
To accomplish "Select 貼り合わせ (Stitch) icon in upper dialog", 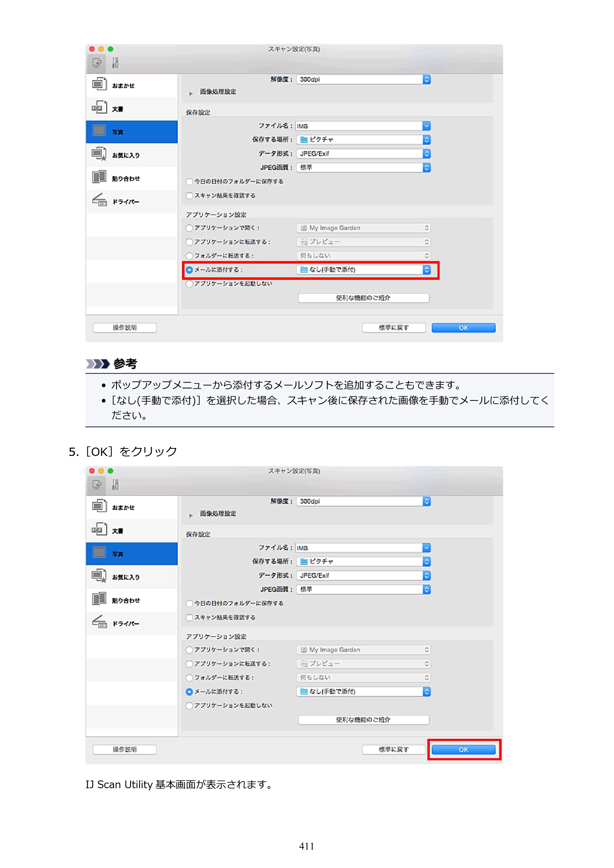I will (x=99, y=177).
